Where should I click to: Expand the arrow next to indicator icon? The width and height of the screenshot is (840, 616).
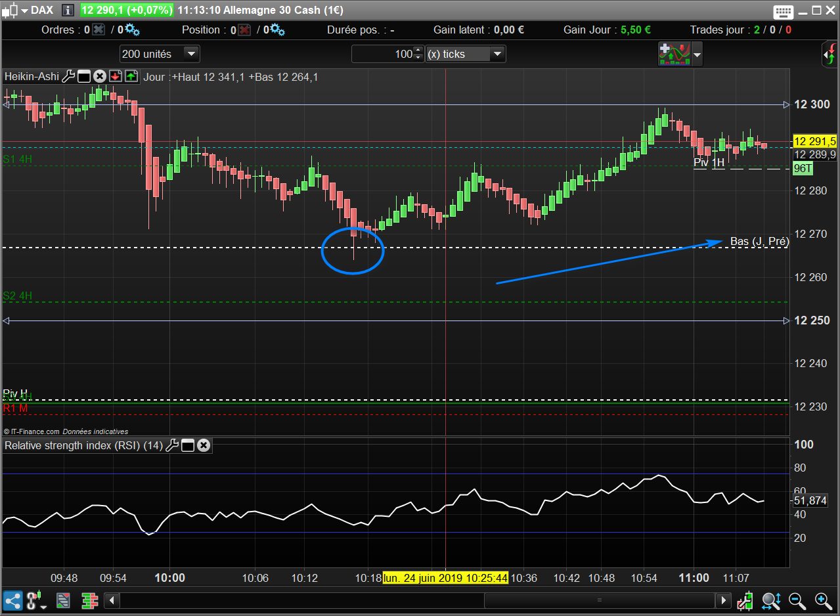[696, 54]
